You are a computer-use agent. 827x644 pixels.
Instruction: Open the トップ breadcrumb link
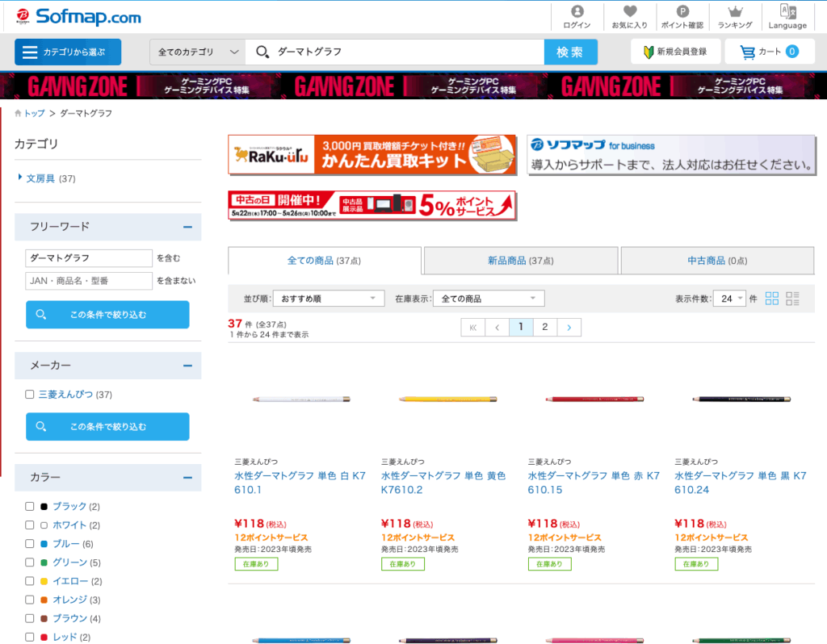35,113
